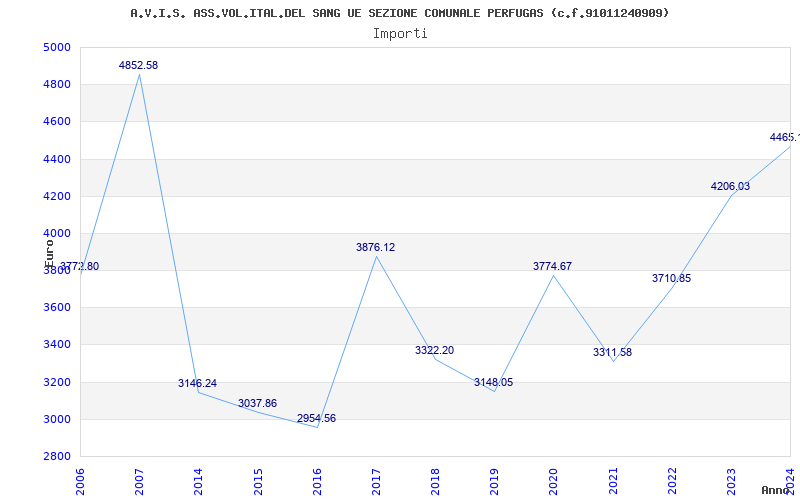Image resolution: width=800 pixels, height=500 pixels.
Task: Click the 4600 y-axis tick label
Action: click(x=57, y=122)
